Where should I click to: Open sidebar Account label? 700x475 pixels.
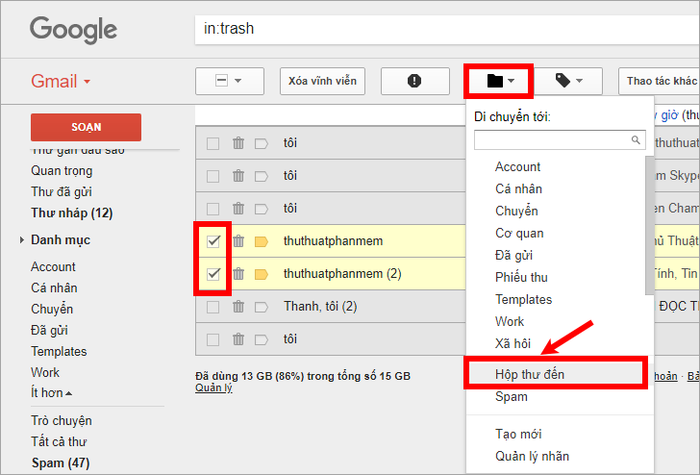click(x=53, y=267)
